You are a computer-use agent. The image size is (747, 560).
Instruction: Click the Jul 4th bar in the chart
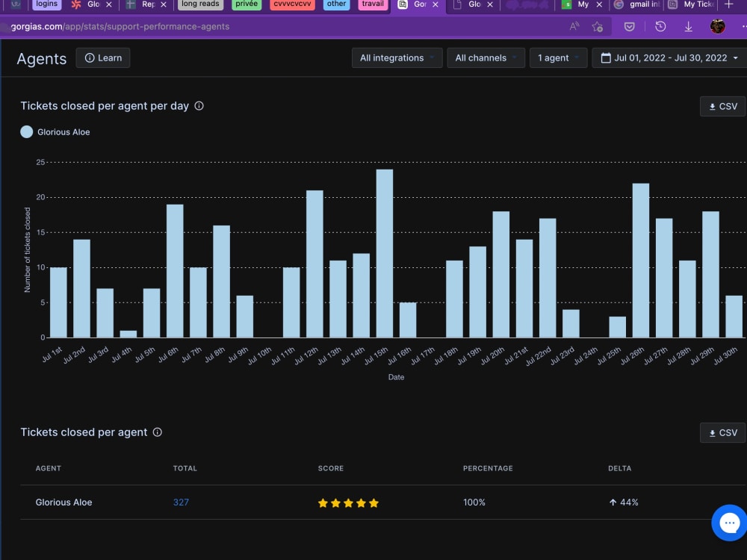coord(128,334)
